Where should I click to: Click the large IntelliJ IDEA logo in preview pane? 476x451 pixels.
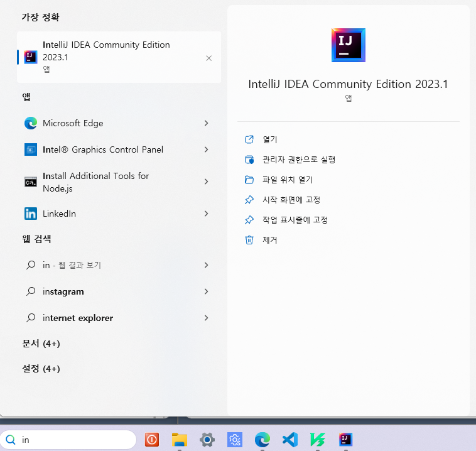tap(348, 45)
